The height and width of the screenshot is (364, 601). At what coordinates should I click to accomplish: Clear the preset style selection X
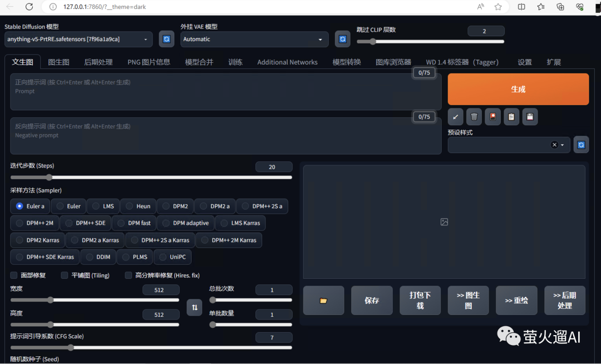pos(554,145)
